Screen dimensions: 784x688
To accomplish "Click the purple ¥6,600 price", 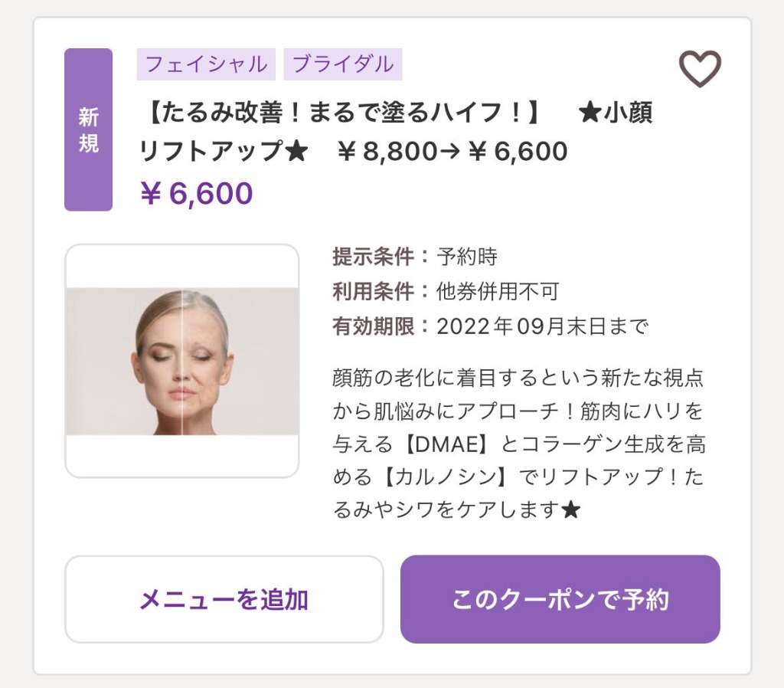I will coord(196,194).
